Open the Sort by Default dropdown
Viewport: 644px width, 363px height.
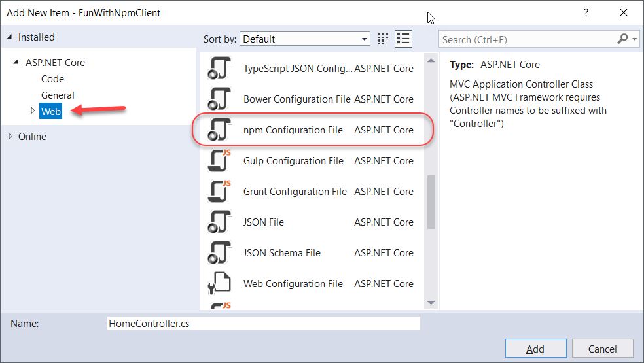(305, 39)
